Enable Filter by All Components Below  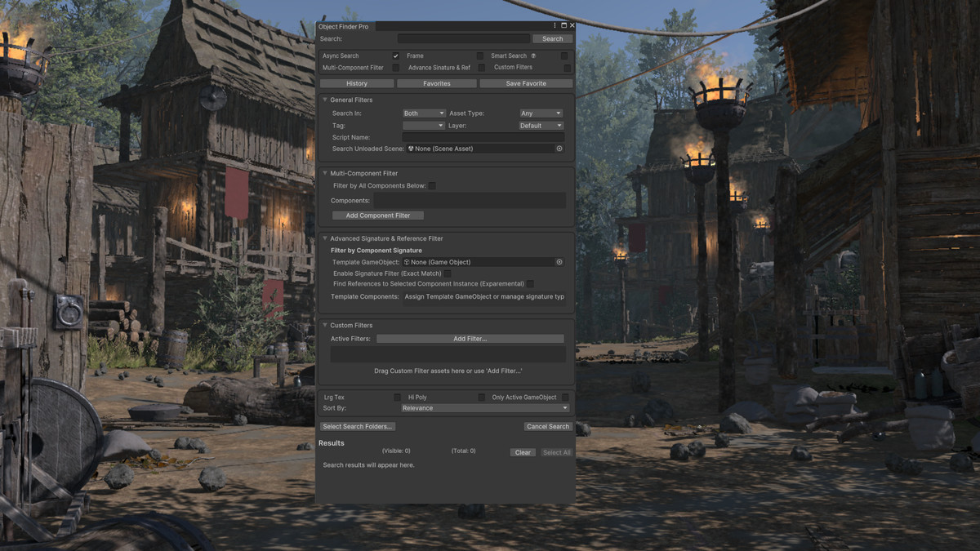[x=433, y=186]
